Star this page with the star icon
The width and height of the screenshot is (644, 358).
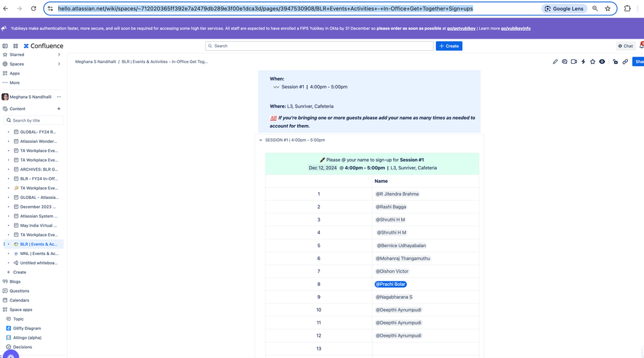click(x=592, y=62)
